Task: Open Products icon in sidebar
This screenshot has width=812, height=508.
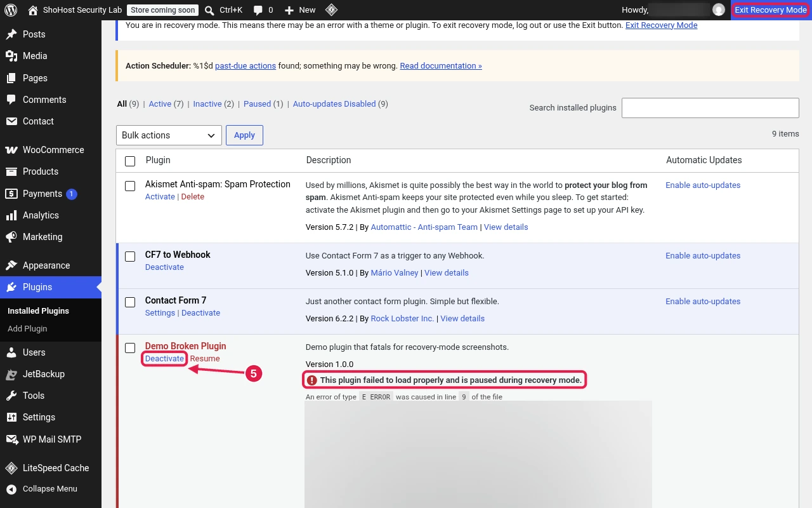Action: [11, 171]
